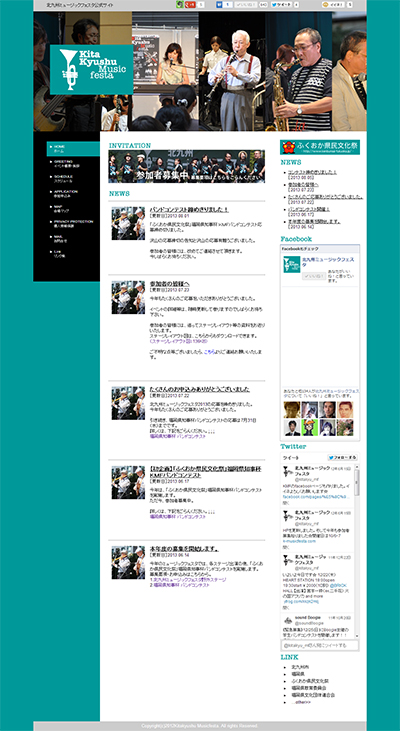This screenshot has height=731, width=400.
Task: Click the Kita Kyushu Music Festa logo
Action: pos(91,69)
